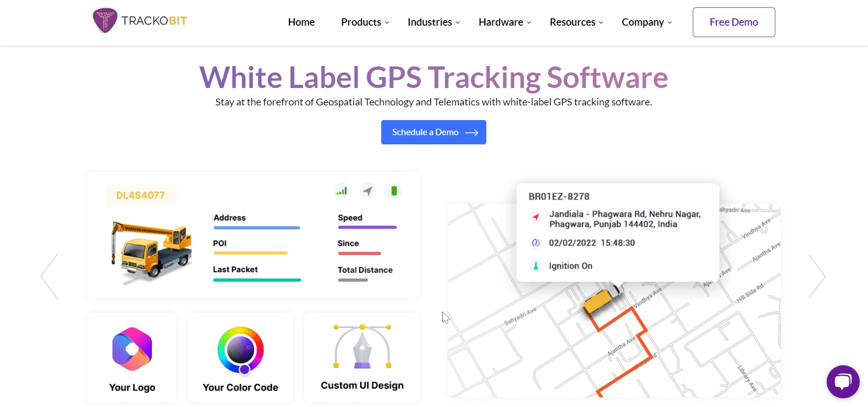
Task: Click the Hill Side Rd map label
Action: click(x=750, y=293)
